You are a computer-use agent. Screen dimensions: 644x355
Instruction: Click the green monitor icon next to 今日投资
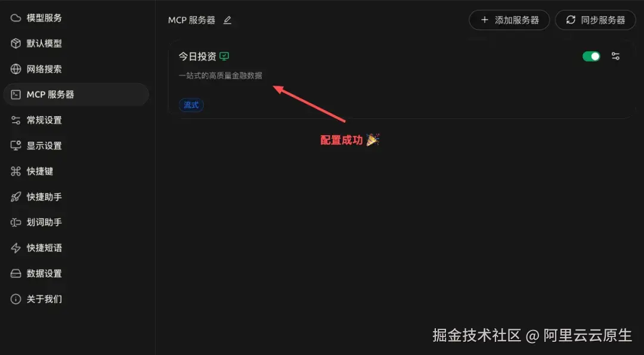(224, 56)
